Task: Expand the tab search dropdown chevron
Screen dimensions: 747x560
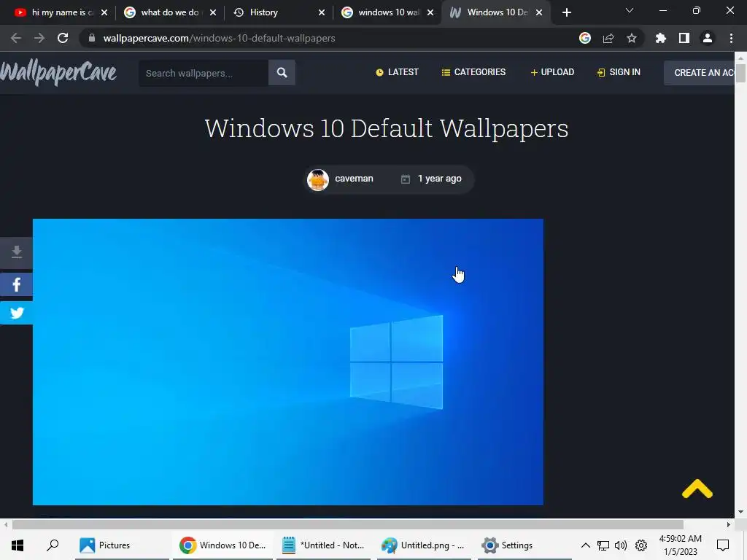Action: pos(630,10)
